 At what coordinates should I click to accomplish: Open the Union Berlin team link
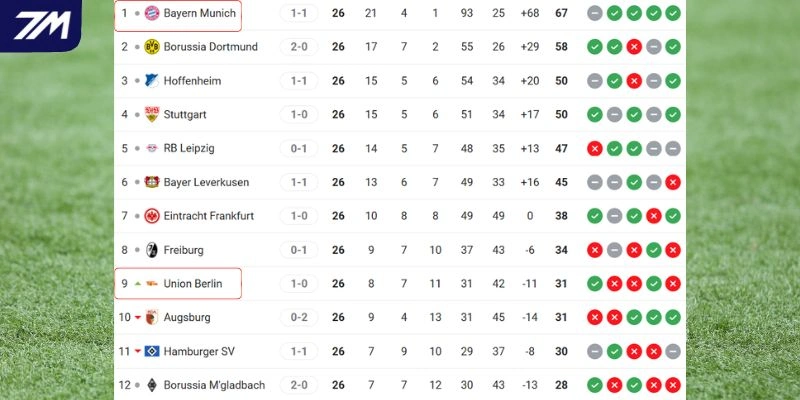(x=193, y=284)
